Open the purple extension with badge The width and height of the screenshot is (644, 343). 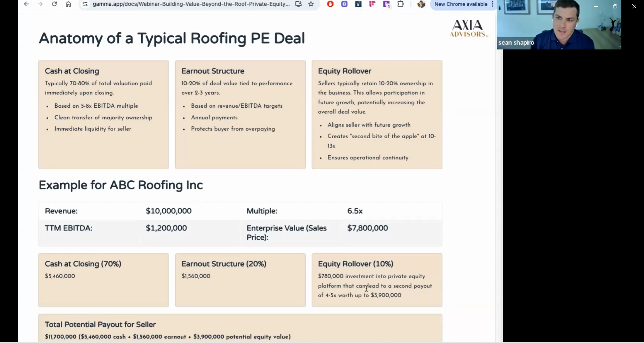(x=386, y=4)
